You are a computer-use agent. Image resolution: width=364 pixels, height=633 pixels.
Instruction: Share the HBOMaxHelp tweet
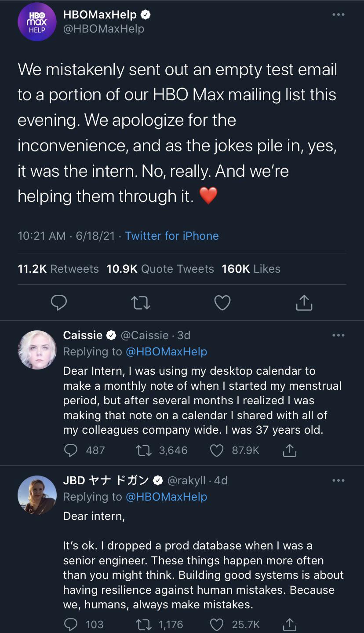[304, 302]
